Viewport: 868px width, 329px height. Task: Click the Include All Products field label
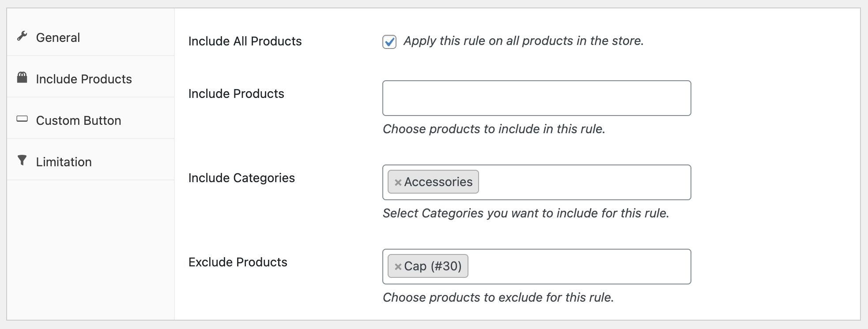tap(245, 41)
